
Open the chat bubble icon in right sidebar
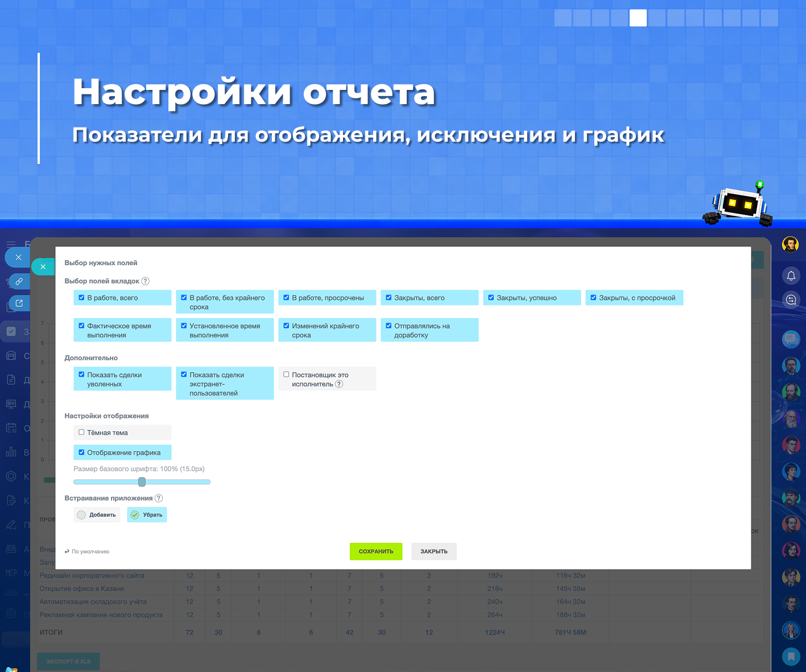[791, 340]
